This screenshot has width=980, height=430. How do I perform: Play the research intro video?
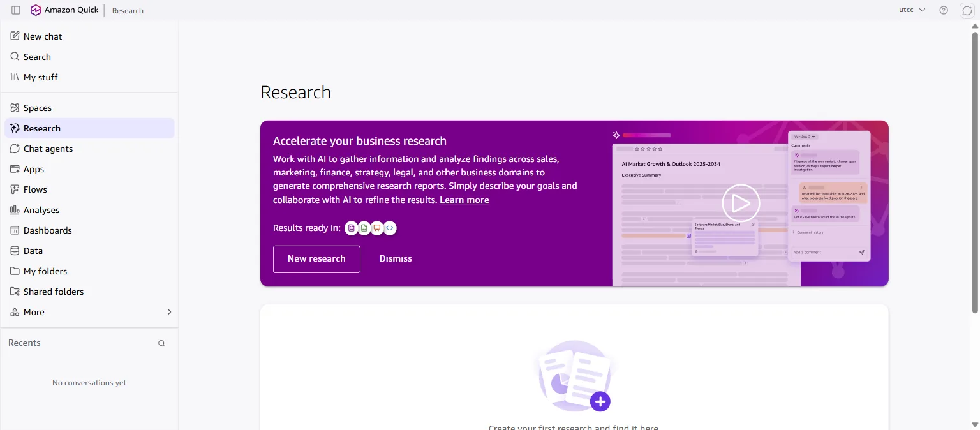741,204
